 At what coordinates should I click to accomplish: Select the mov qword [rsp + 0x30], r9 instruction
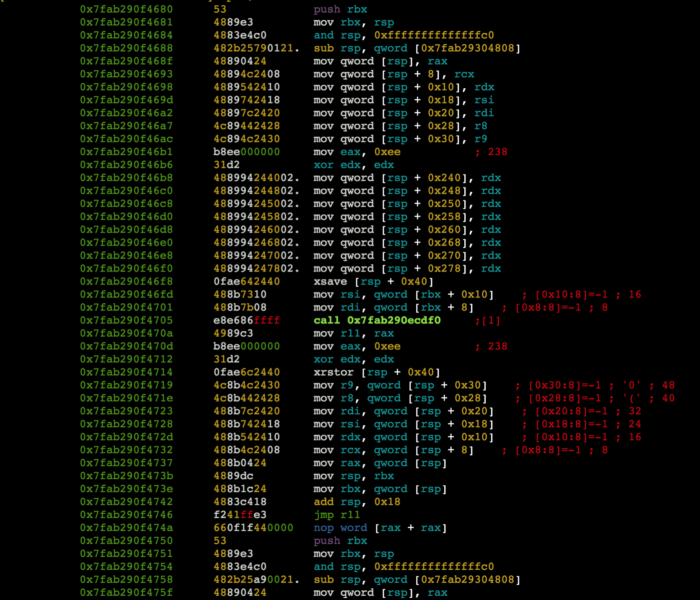tap(400, 139)
